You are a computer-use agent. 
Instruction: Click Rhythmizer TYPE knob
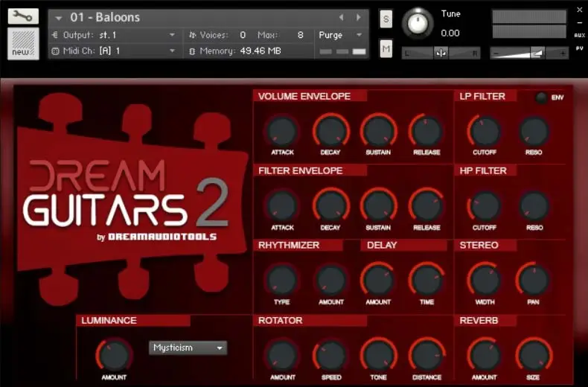282,280
